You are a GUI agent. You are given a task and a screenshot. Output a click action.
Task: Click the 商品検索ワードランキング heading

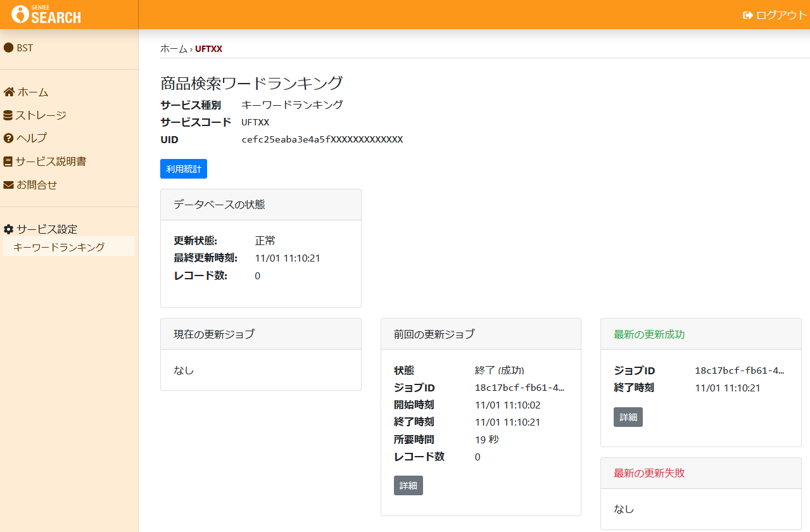[x=251, y=83]
